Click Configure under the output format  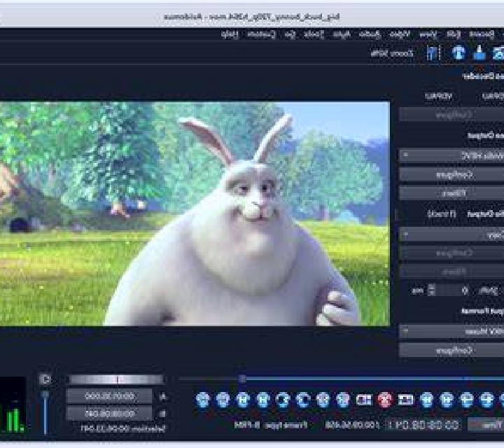click(451, 350)
